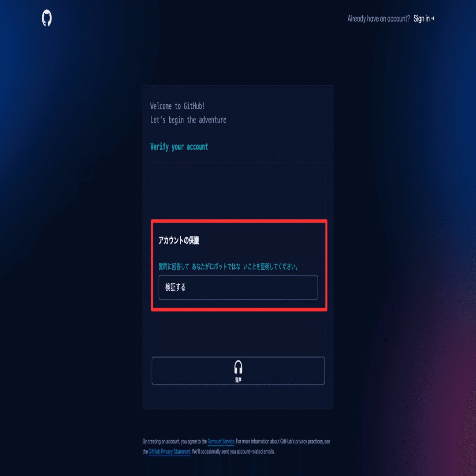
Task: Click the Japanese robot verification instruction text
Action: click(228, 267)
